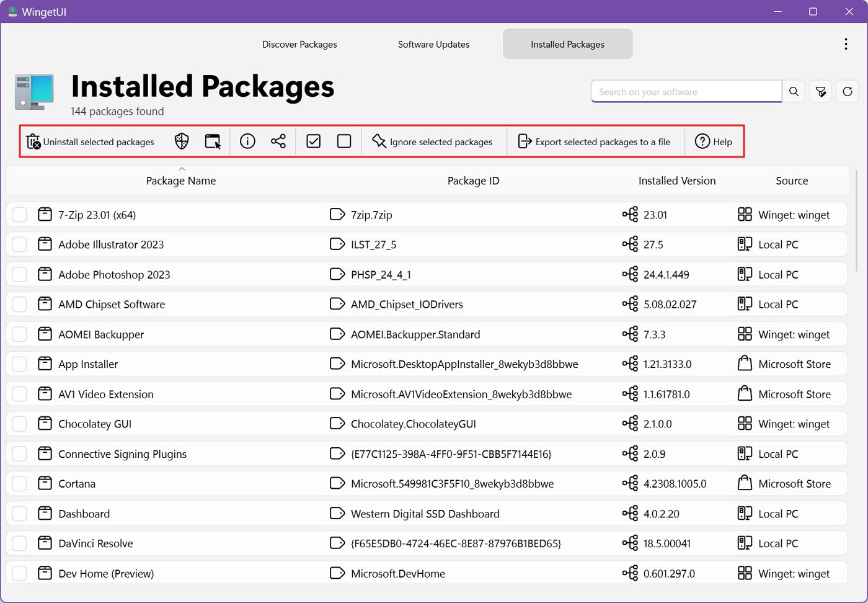Click Uninstall selected packages button
Screen dimensions: 868x603
[91, 141]
